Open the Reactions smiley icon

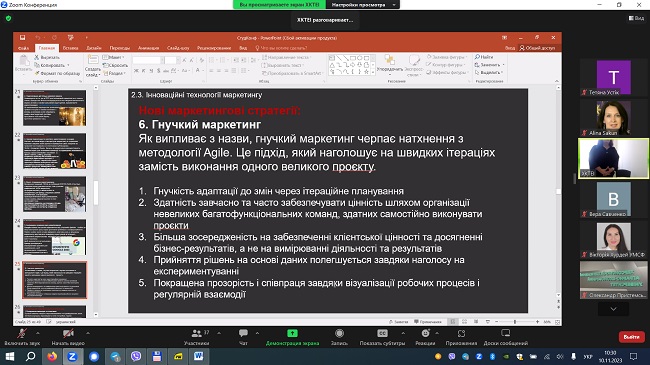coord(425,333)
